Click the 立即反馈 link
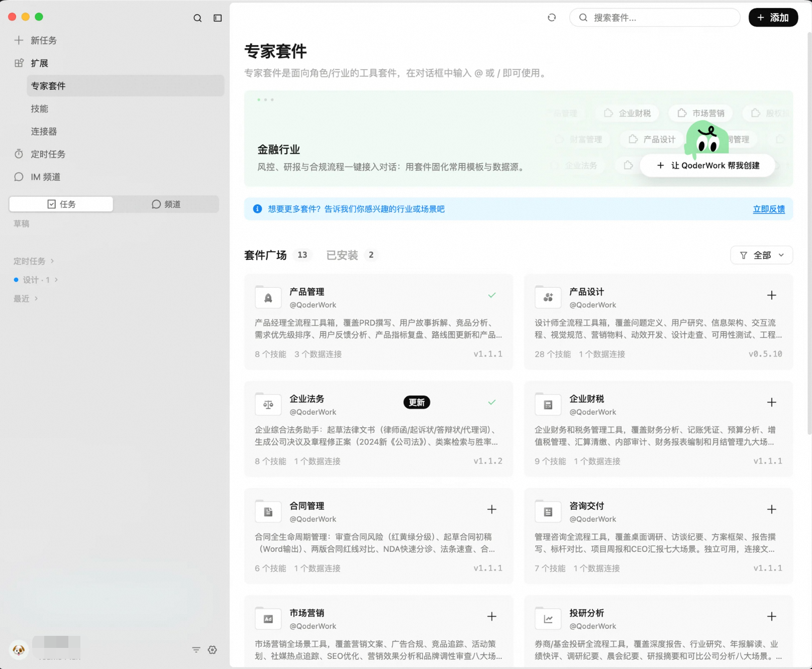 (x=769, y=209)
